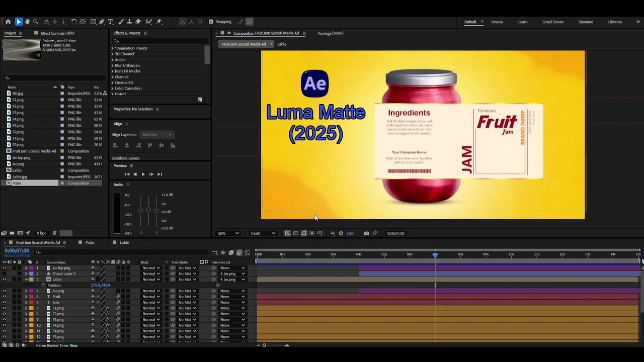Viewport: 644px width, 362px height.
Task: Click the current time 0;00;07;00 in timeline
Action: [x=17, y=250]
